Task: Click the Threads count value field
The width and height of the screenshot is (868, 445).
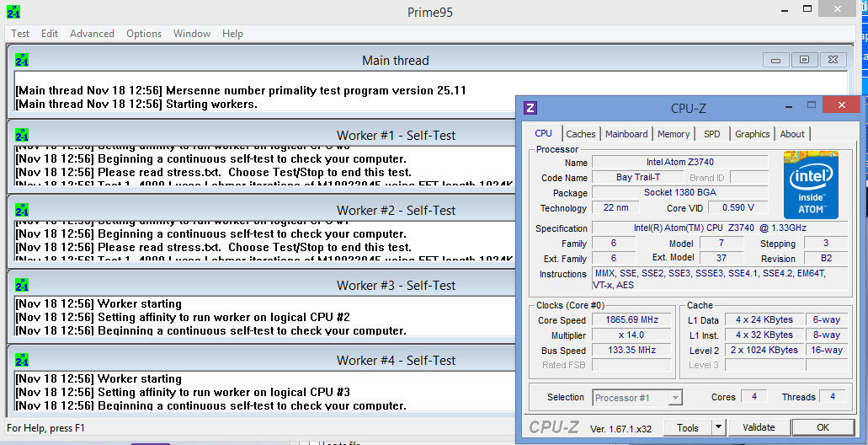Action: [x=833, y=396]
